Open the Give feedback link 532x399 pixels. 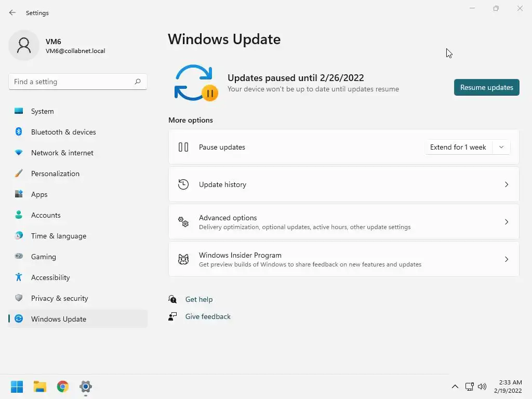(208, 316)
